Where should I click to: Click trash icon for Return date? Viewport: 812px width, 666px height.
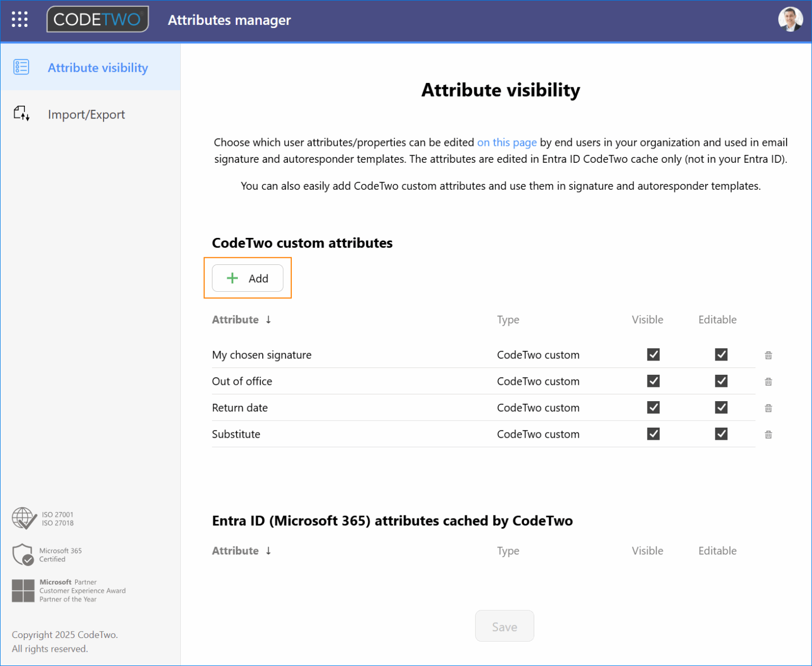point(768,408)
